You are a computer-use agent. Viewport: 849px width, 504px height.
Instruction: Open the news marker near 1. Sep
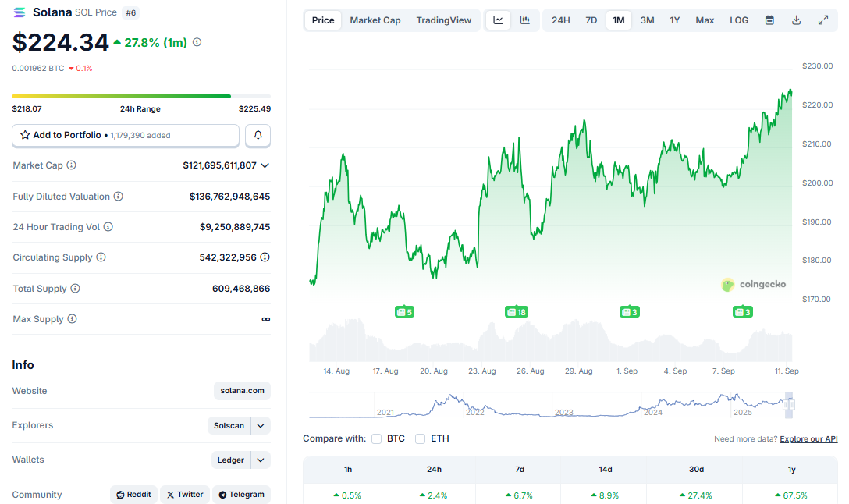pos(630,312)
